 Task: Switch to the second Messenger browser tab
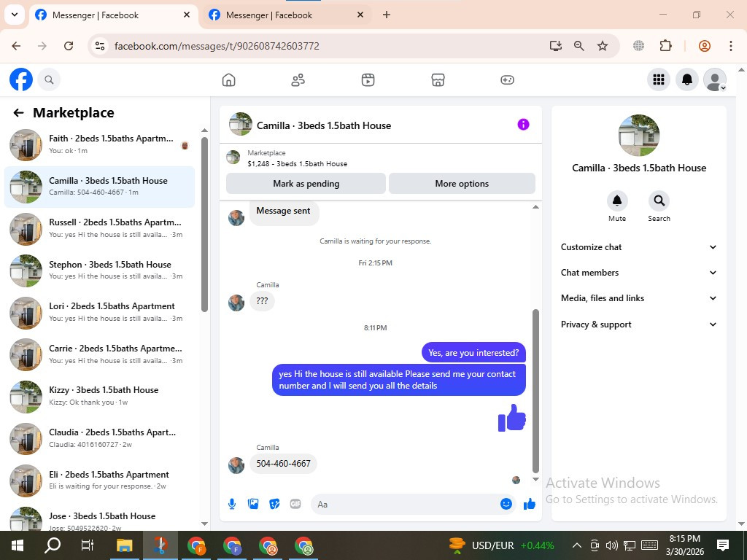click(x=286, y=15)
